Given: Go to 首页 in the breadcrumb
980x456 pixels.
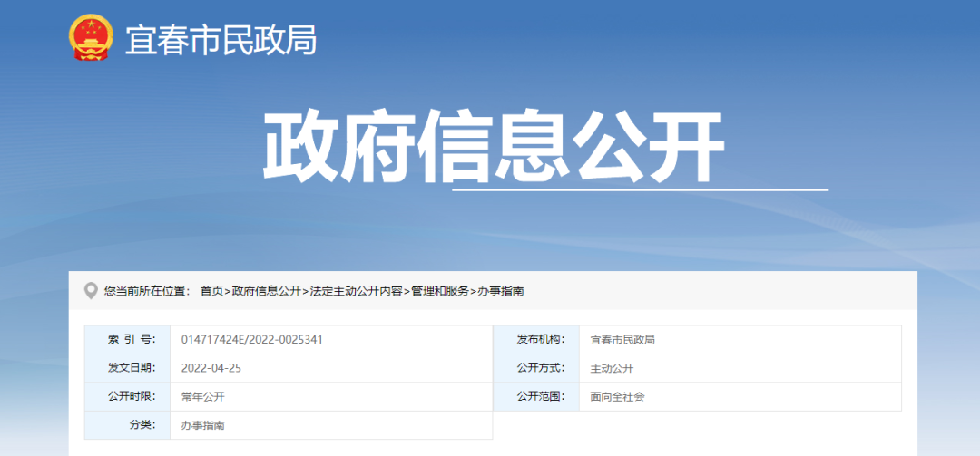Looking at the screenshot, I should (x=211, y=291).
